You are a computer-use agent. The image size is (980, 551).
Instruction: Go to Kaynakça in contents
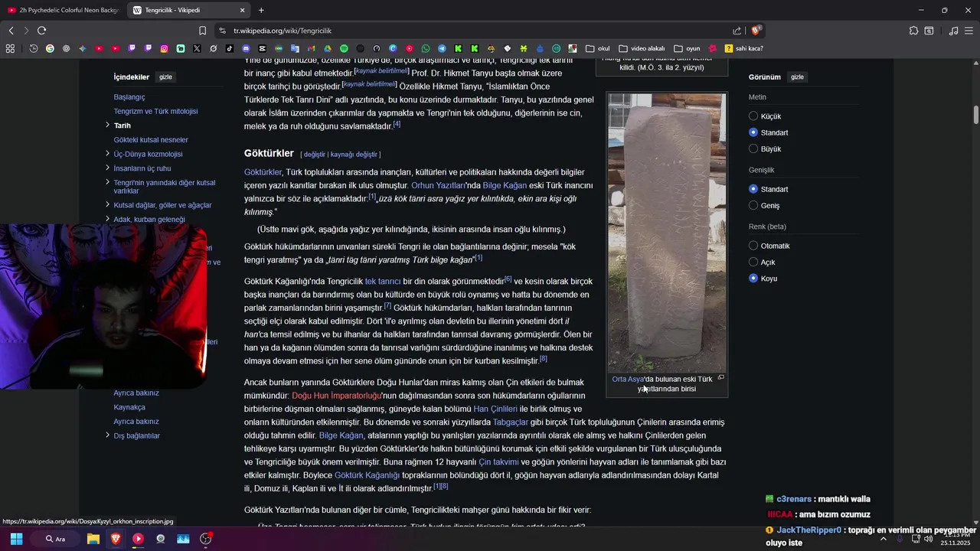(129, 407)
